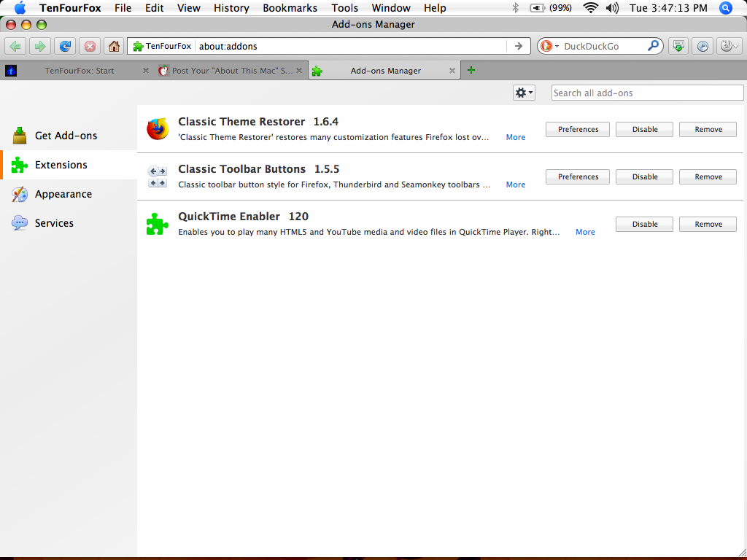Click the TenFourFox identity icon in address bar
Viewport: 747px width, 560px height.
pos(161,46)
